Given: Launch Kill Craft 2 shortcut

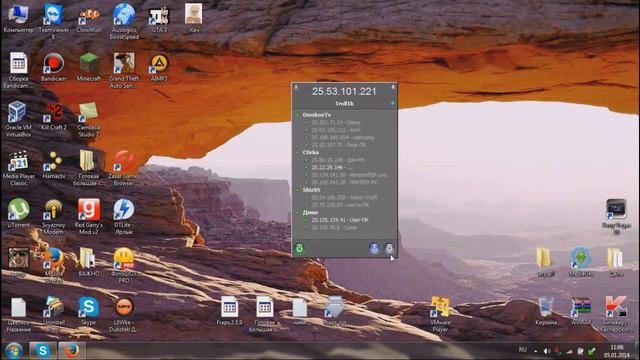Looking at the screenshot, I should pyautogui.click(x=53, y=116).
